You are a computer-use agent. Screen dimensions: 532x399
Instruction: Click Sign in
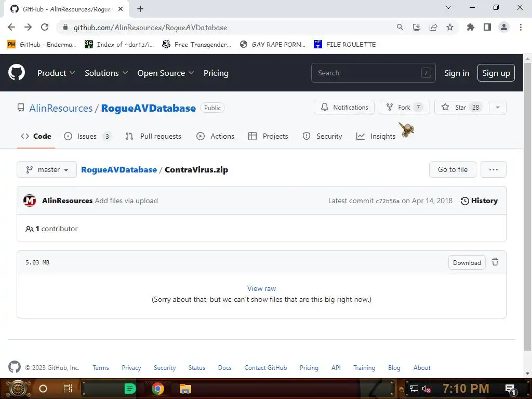pyautogui.click(x=457, y=73)
